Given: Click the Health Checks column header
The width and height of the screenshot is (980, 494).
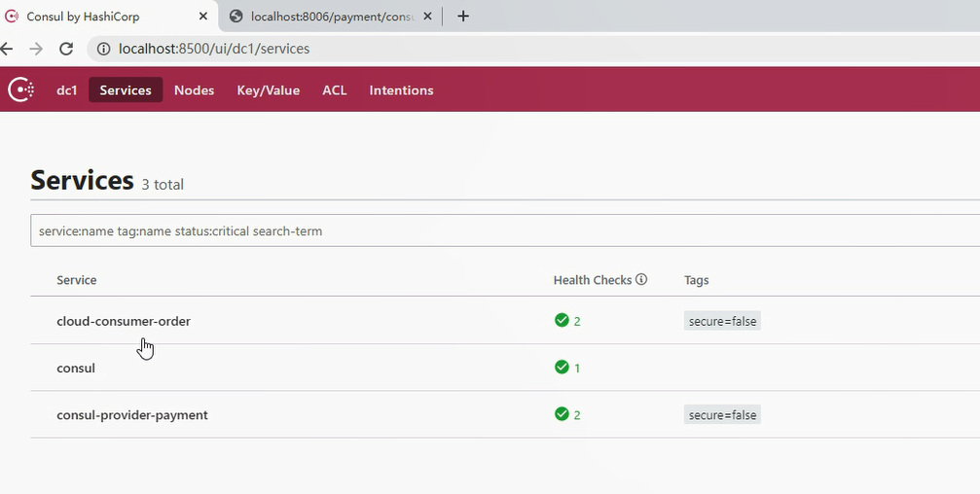Looking at the screenshot, I should coord(593,280).
